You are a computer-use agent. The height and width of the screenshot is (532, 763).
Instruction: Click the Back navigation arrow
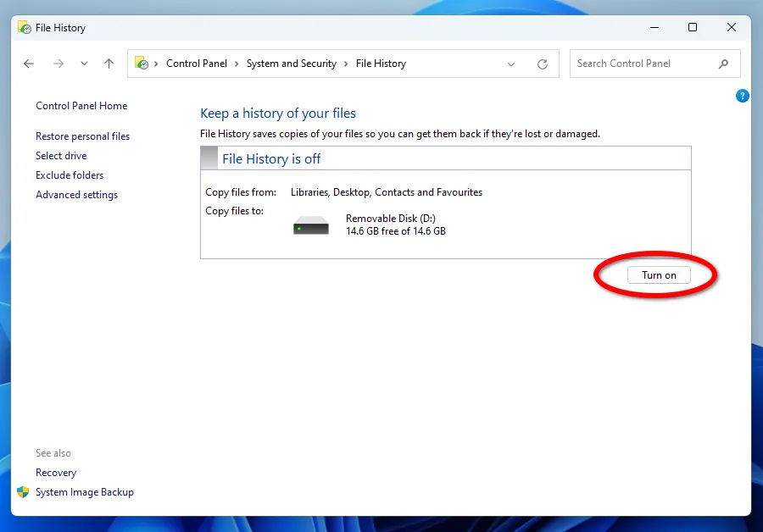coord(29,64)
